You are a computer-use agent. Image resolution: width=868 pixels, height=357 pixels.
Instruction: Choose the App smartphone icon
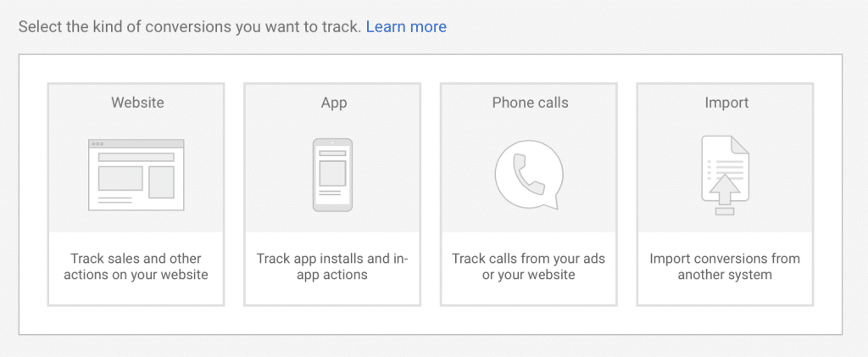(332, 175)
